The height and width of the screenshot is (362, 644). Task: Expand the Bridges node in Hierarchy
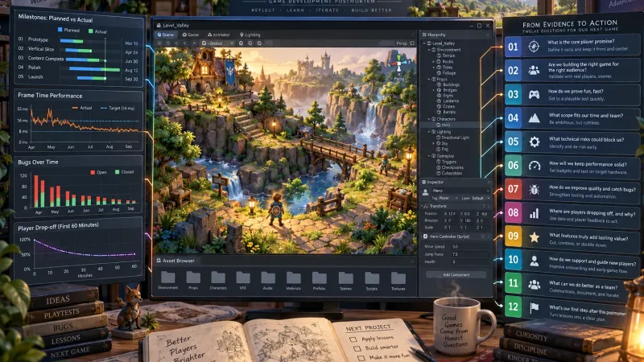[433, 90]
